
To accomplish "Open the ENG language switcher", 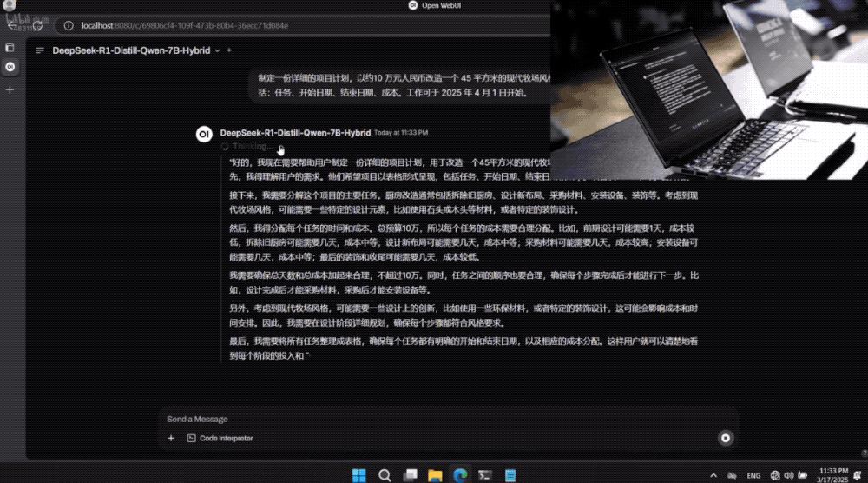I will click(753, 475).
